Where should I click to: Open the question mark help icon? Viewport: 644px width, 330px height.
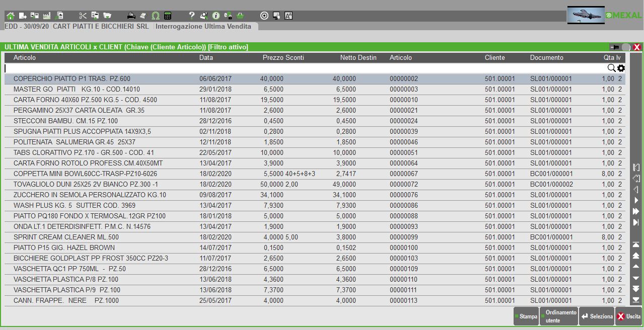pyautogui.click(x=191, y=16)
